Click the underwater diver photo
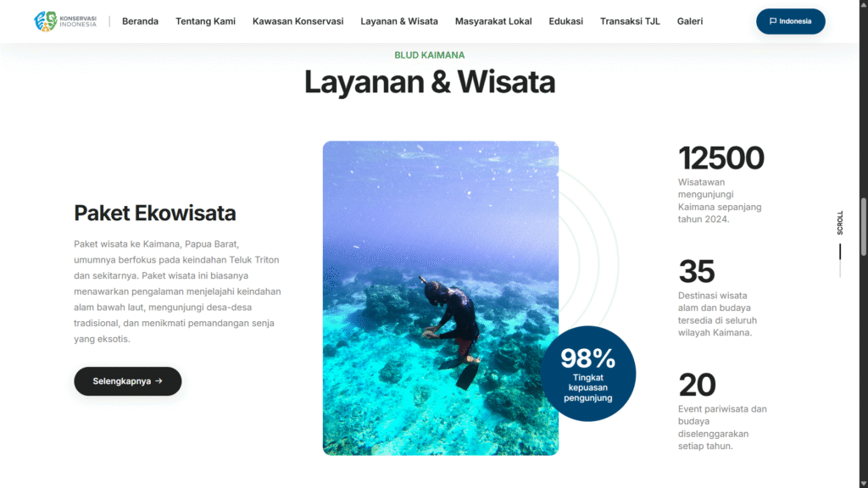Image resolution: width=868 pixels, height=488 pixels. click(441, 298)
